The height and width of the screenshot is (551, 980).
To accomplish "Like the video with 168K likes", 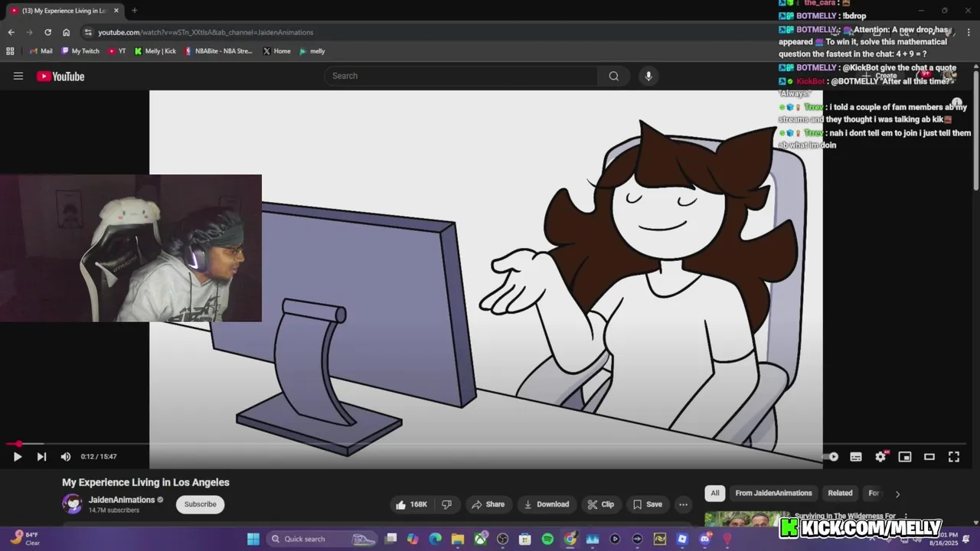I will point(411,504).
